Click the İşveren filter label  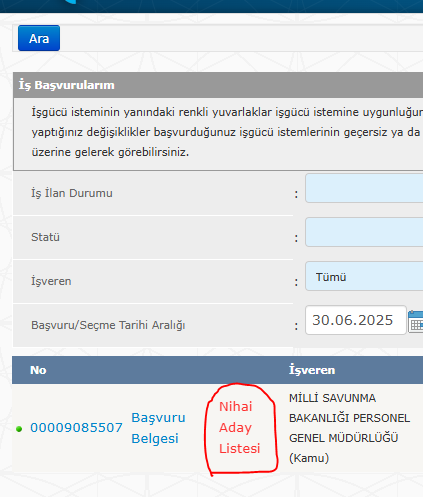[51, 281]
